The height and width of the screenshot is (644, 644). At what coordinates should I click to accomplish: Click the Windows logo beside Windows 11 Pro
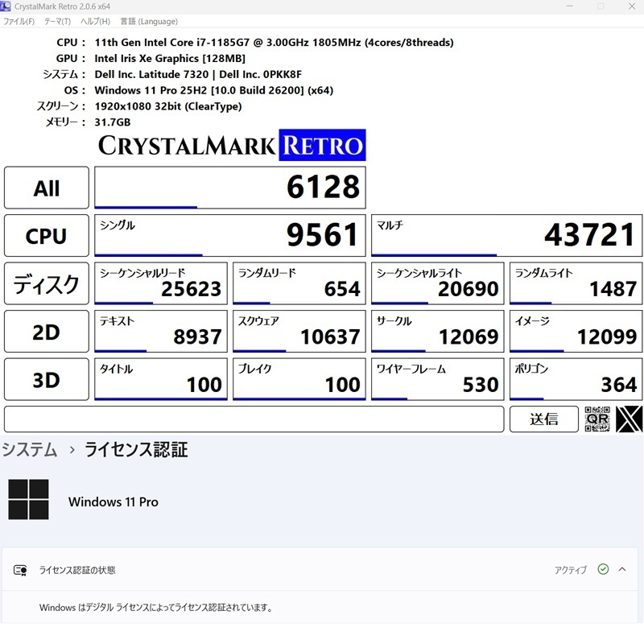coord(28,499)
